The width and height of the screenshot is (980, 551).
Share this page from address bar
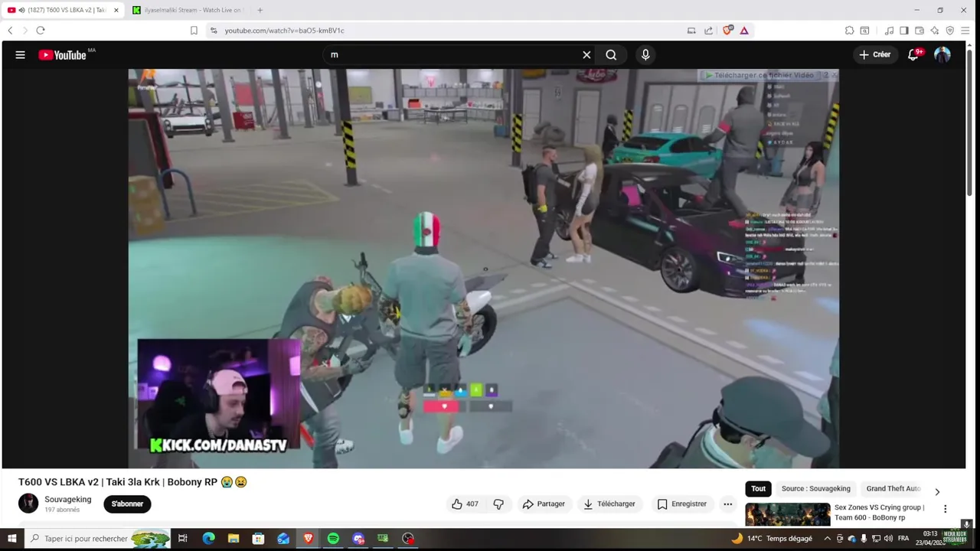(708, 31)
